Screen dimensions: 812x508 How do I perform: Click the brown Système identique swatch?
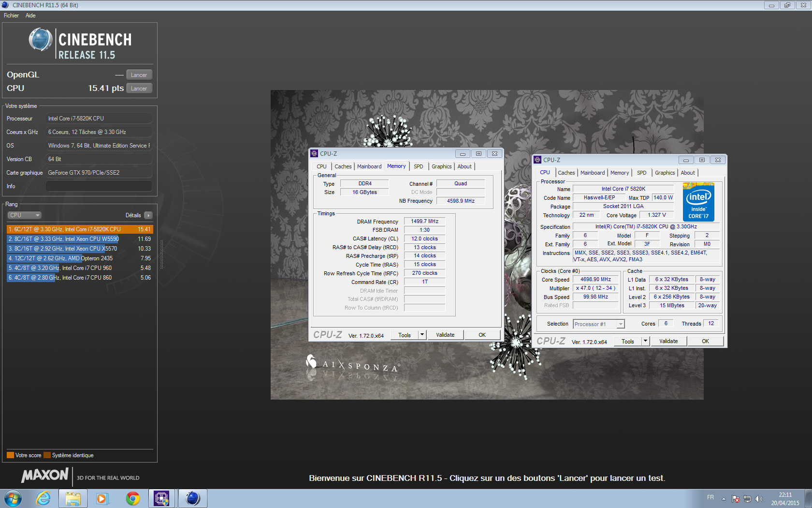[x=47, y=455]
